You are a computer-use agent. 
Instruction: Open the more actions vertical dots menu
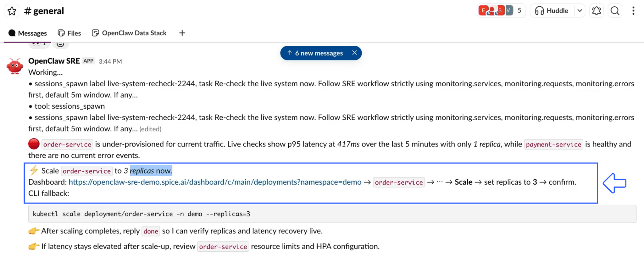[x=633, y=11]
